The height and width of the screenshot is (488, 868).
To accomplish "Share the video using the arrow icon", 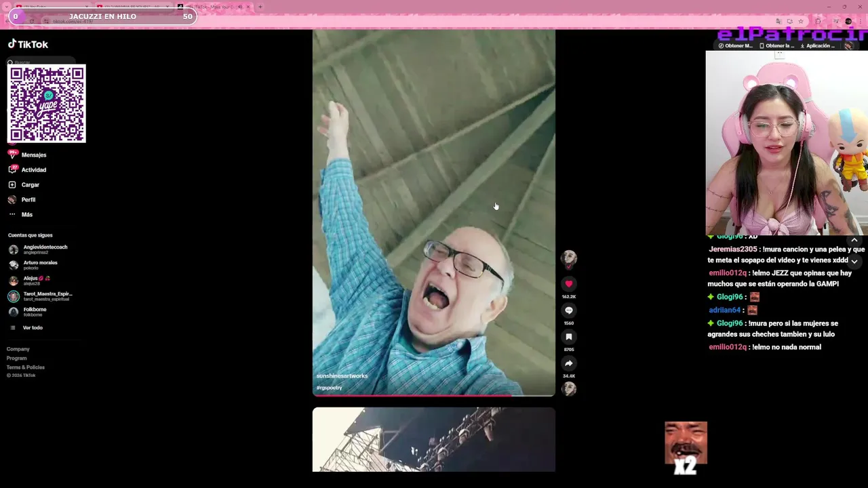I will (569, 363).
